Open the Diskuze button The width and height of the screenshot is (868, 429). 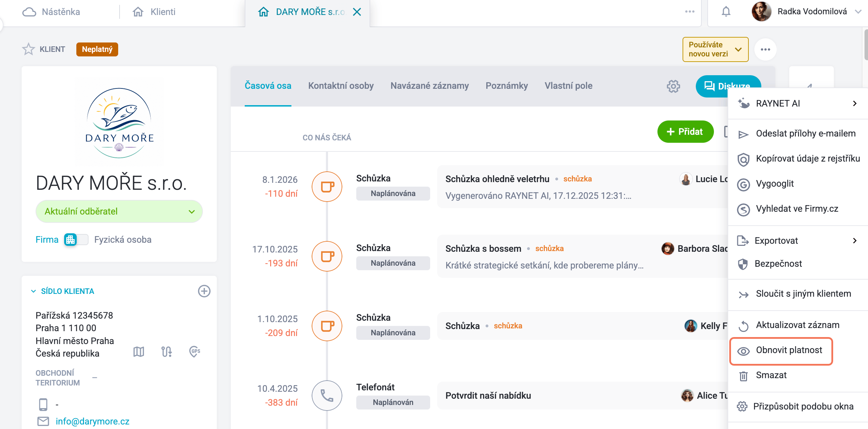728,86
